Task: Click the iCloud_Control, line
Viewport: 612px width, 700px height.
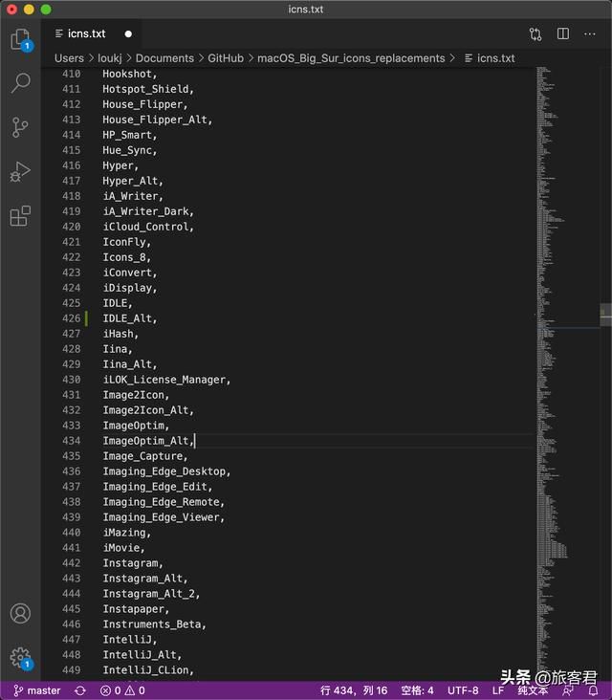Action: point(148,227)
